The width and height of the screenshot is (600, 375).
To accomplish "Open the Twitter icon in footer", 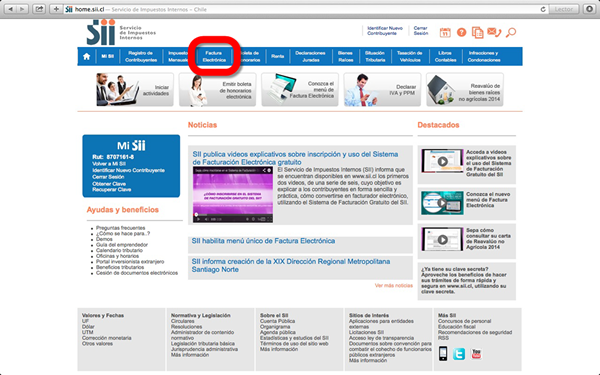I will (459, 354).
